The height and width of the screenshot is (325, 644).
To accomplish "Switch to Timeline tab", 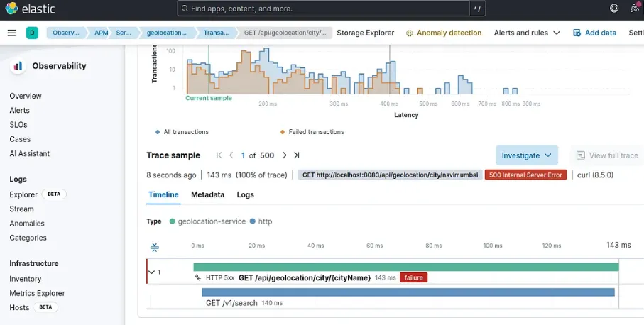I will pos(163,194).
